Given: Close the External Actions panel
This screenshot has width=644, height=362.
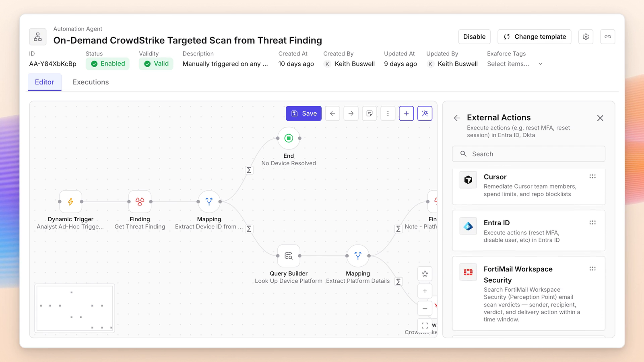Looking at the screenshot, I should [600, 118].
